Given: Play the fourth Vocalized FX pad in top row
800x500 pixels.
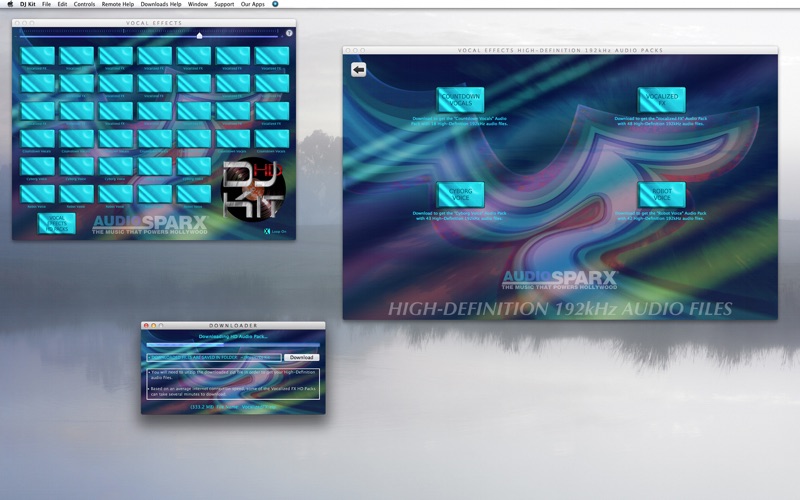Looking at the screenshot, I should tap(155, 56).
